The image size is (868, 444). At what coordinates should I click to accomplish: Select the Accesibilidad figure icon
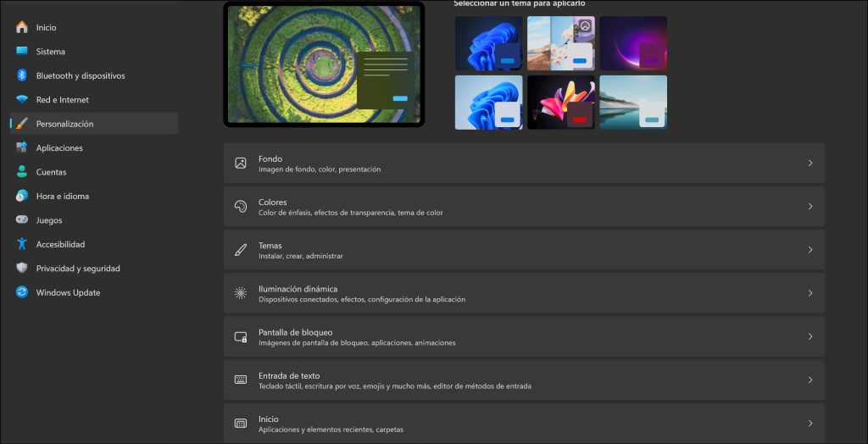point(22,244)
